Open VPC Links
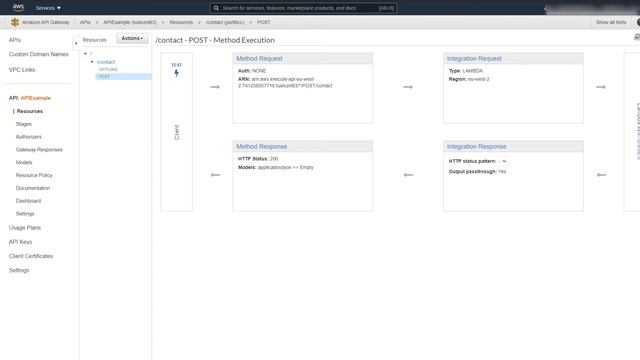The image size is (640, 360). [x=22, y=70]
